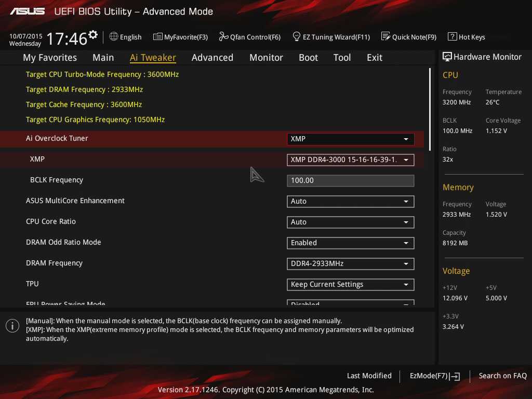Launch EZ Tuning Wizard lightbulb icon
Screen dimensions: 532x399
coord(297,36)
